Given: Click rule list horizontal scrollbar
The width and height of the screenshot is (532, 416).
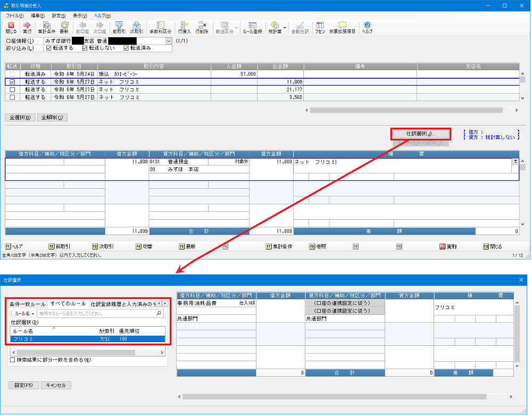Looking at the screenshot, I should 76,353.
